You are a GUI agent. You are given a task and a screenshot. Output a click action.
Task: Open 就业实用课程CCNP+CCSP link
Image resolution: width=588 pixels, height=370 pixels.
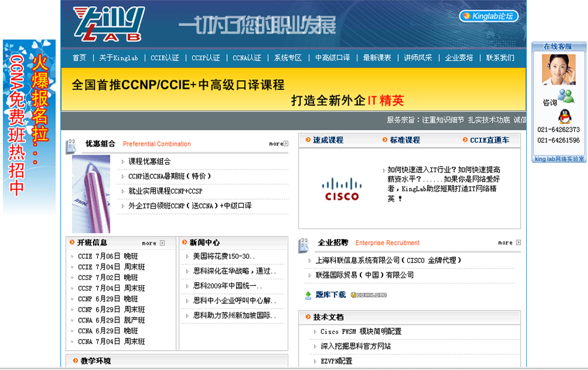click(165, 191)
